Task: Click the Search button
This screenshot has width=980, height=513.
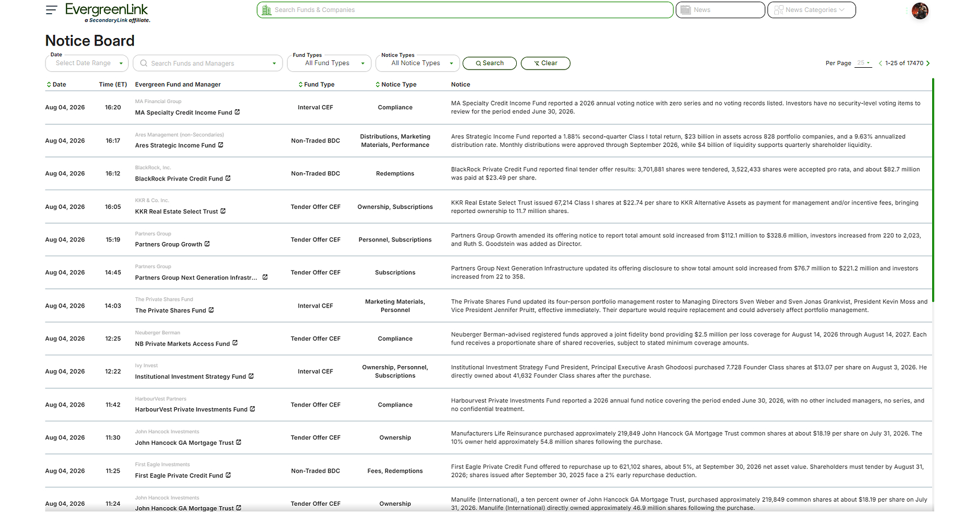Action: tap(489, 63)
